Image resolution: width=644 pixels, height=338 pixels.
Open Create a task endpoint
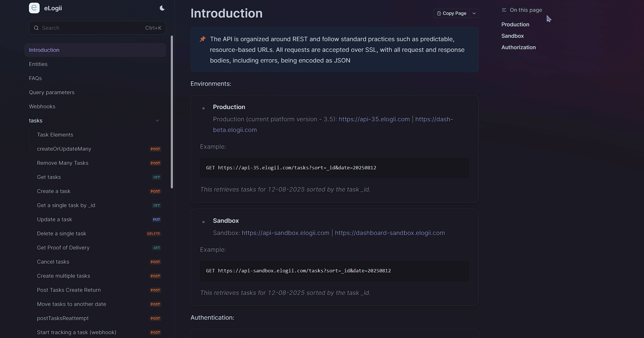pos(54,191)
